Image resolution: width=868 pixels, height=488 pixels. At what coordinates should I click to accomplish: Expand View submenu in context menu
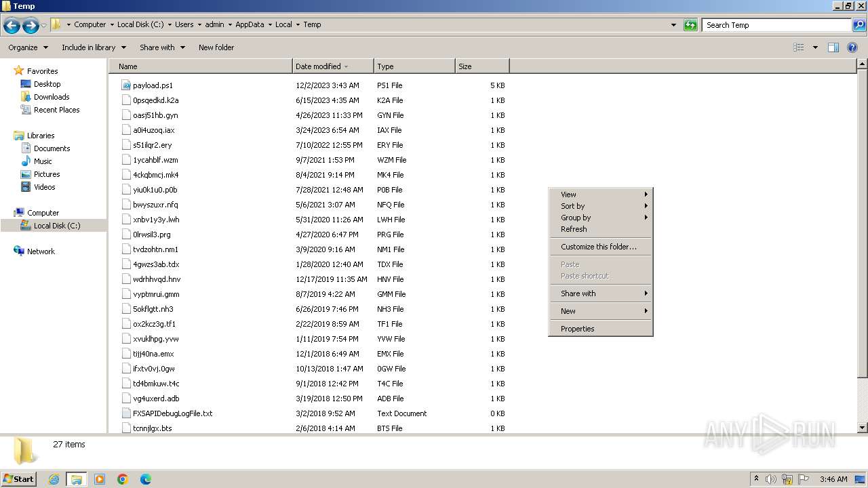pos(601,195)
